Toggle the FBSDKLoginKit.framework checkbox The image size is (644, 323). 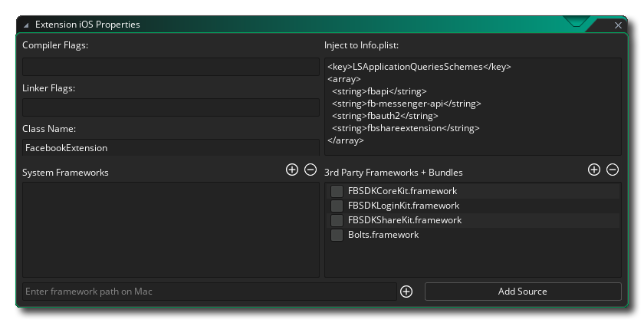(x=337, y=206)
